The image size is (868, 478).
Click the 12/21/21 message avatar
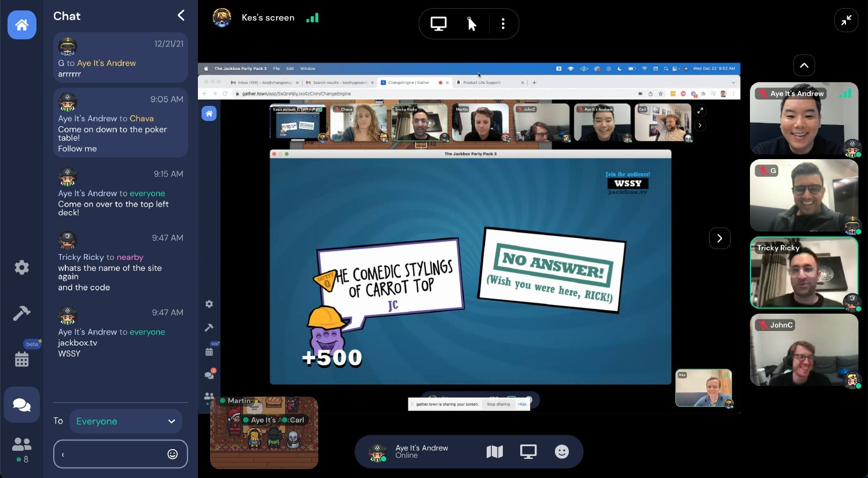click(68, 46)
